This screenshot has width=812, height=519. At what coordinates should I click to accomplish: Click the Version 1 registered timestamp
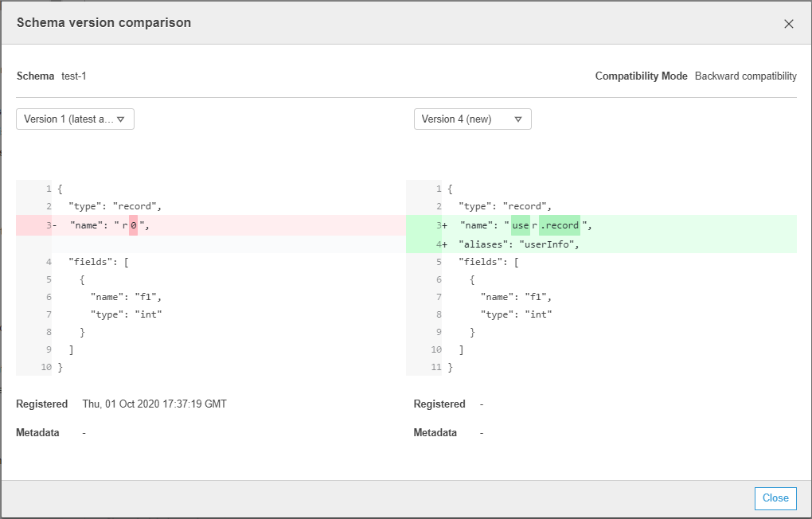(154, 404)
